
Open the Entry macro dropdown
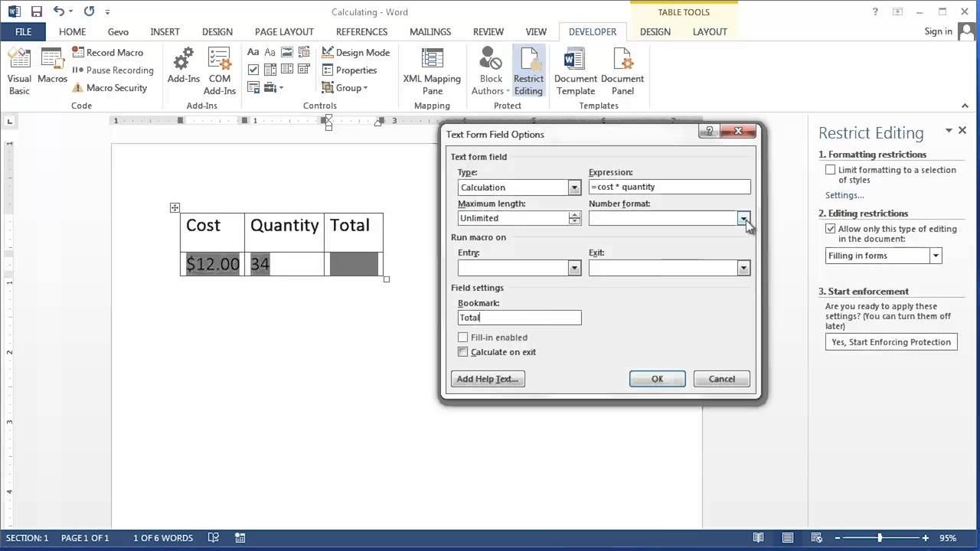click(574, 268)
